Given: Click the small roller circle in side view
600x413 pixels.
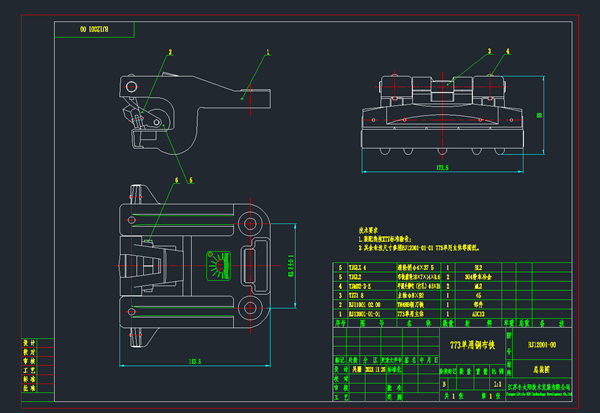Looking at the screenshot, I should [157, 122].
